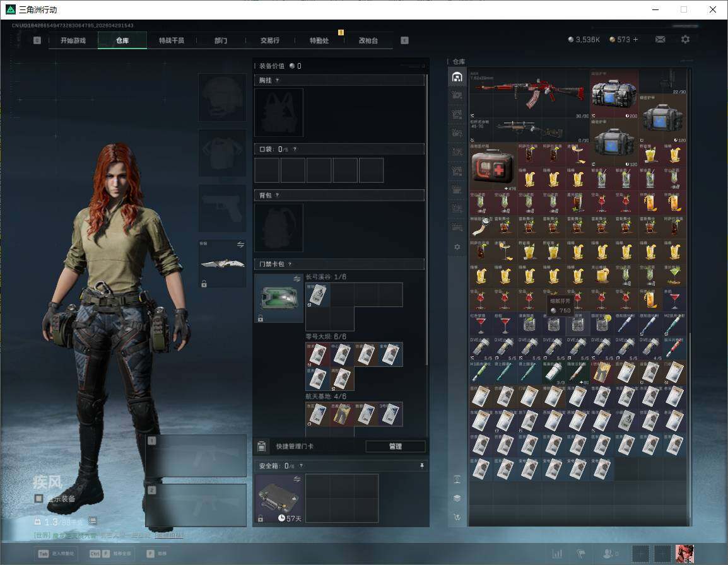Click the 装备价值 label
728x565 pixels.
point(272,66)
